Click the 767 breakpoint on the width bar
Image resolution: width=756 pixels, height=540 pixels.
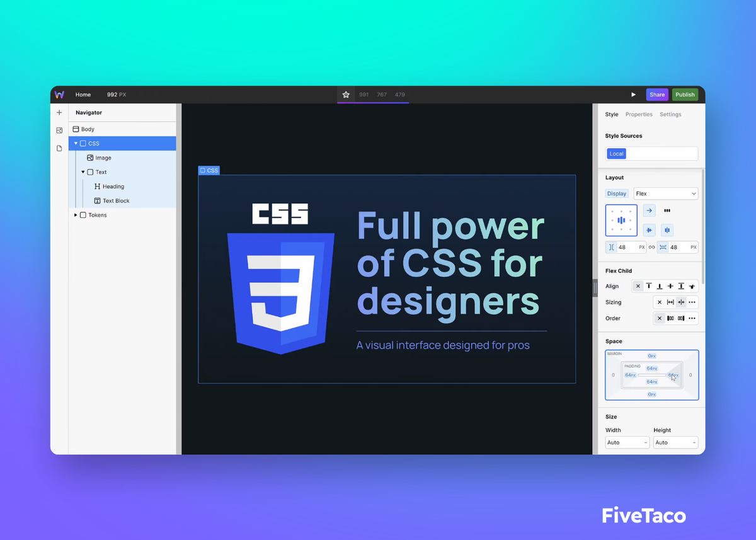point(382,95)
